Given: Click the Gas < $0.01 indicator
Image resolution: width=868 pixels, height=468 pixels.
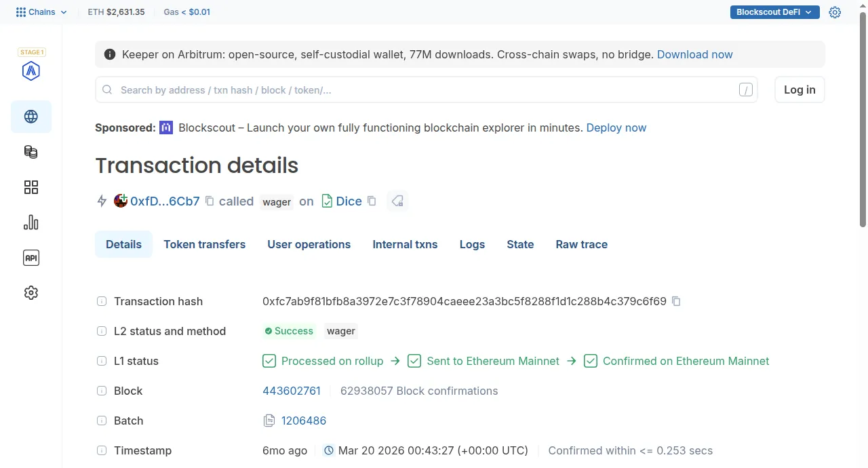Looking at the screenshot, I should [187, 12].
